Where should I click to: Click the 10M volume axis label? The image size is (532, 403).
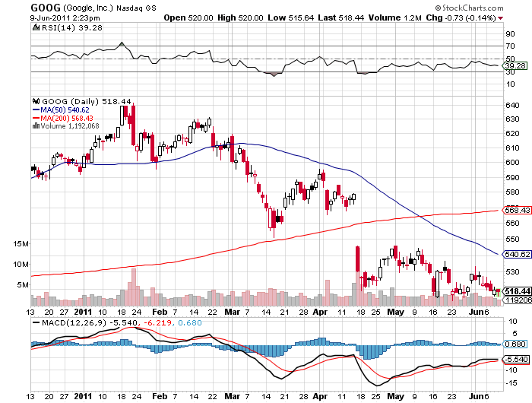(21, 264)
